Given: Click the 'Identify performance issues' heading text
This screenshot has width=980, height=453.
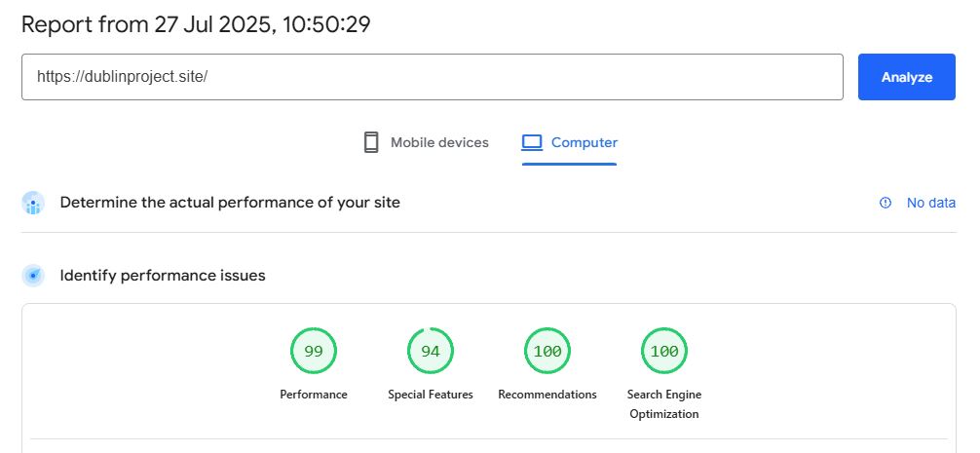Looking at the screenshot, I should pos(163,276).
